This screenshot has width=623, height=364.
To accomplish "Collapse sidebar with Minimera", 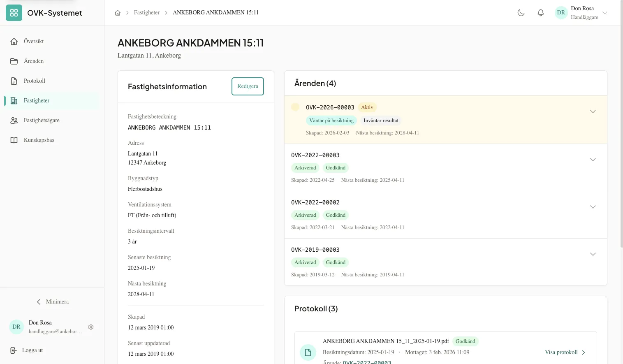I will tap(52, 302).
